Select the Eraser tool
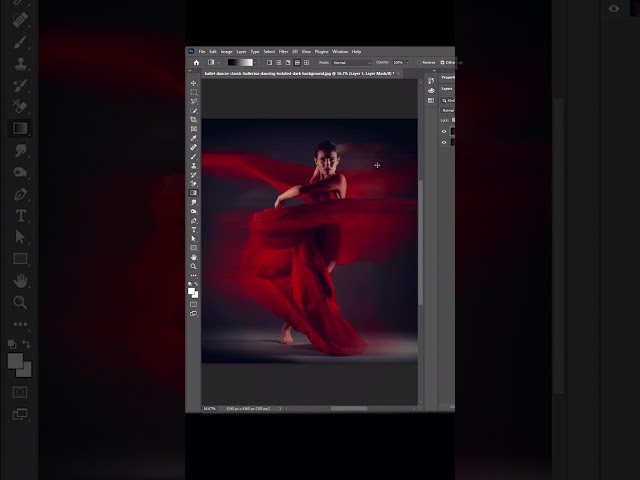The image size is (640, 480). pyautogui.click(x=193, y=184)
